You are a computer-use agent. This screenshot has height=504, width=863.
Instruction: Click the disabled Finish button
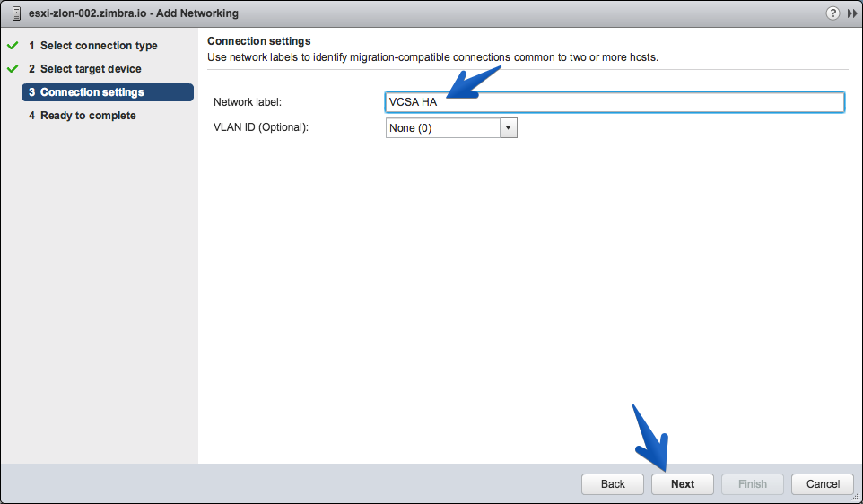(753, 484)
